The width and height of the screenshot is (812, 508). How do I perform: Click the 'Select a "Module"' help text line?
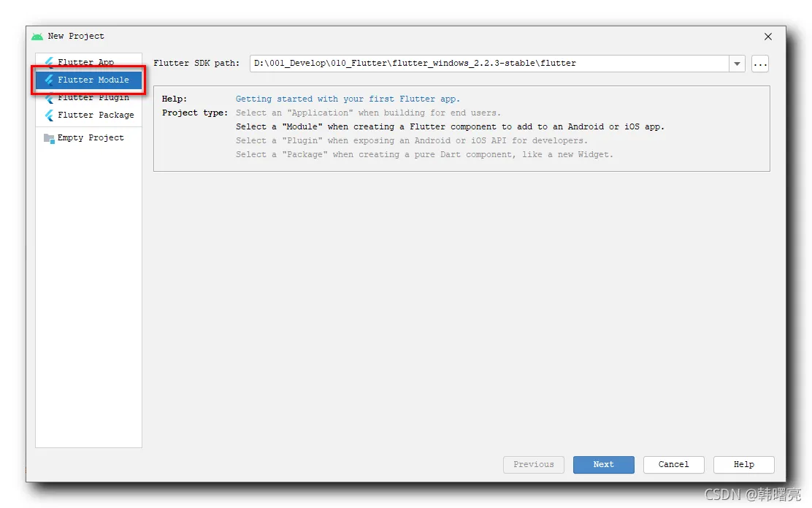click(x=450, y=127)
